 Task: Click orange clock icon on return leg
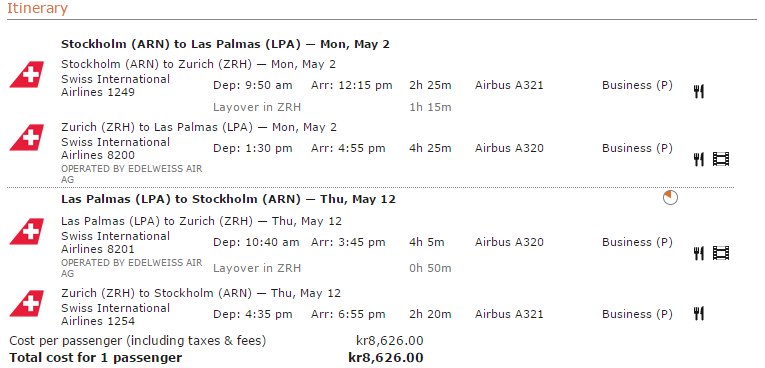pos(670,198)
